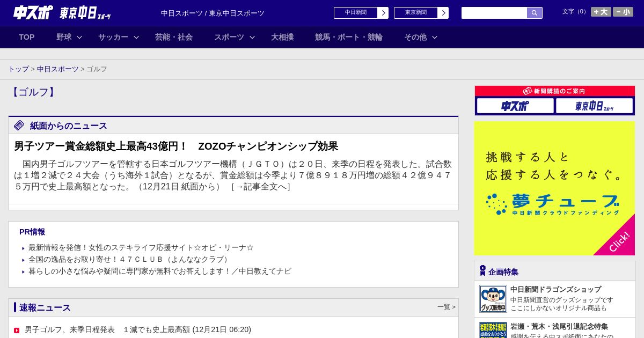Click the 【ゴルフ】 page heading
This screenshot has height=338, width=644.
33,92
